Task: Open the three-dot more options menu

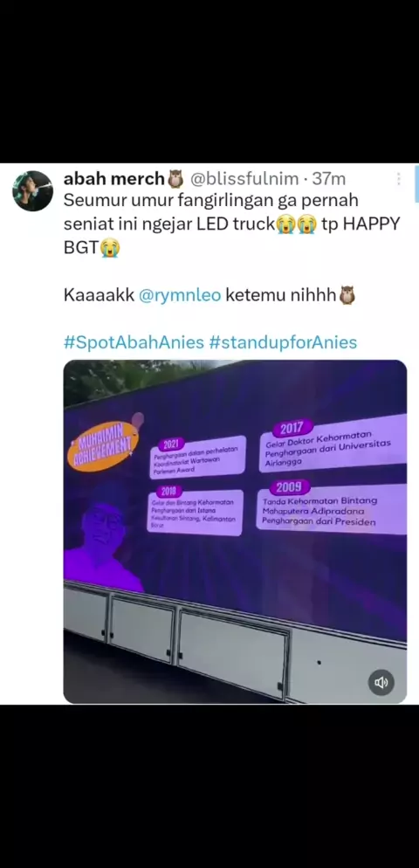Action: click(399, 179)
